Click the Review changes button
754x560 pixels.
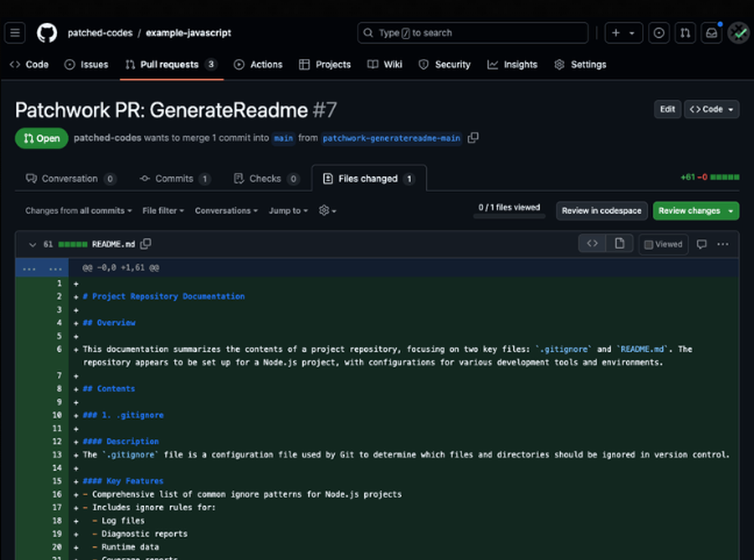tap(696, 210)
